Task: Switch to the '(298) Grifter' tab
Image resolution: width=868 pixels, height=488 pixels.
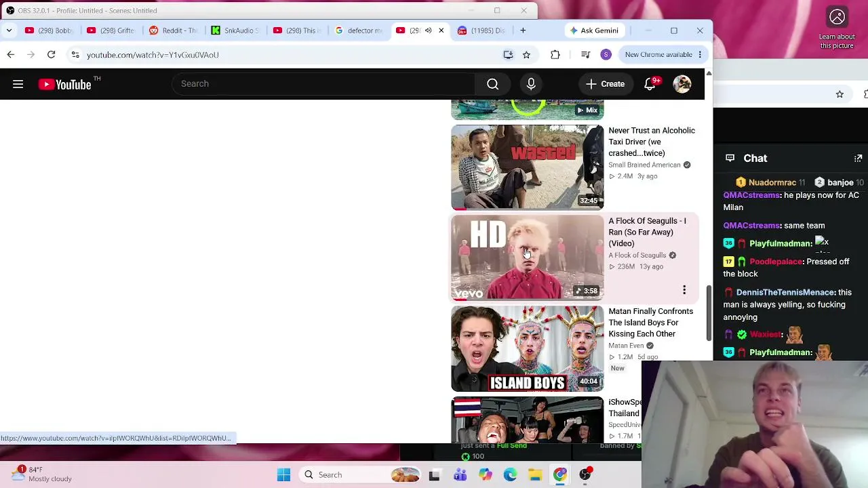Action: pos(111,30)
